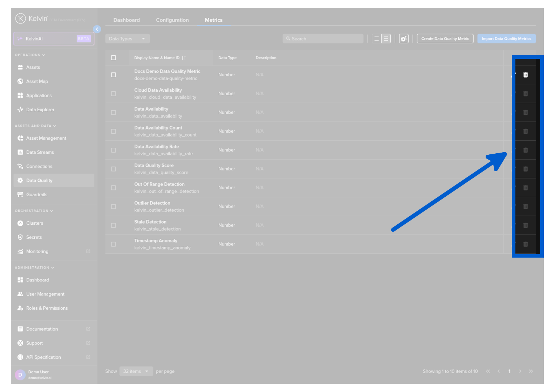Switch to the Dashboard tab
Screen dimensions: 555x392
click(126, 20)
